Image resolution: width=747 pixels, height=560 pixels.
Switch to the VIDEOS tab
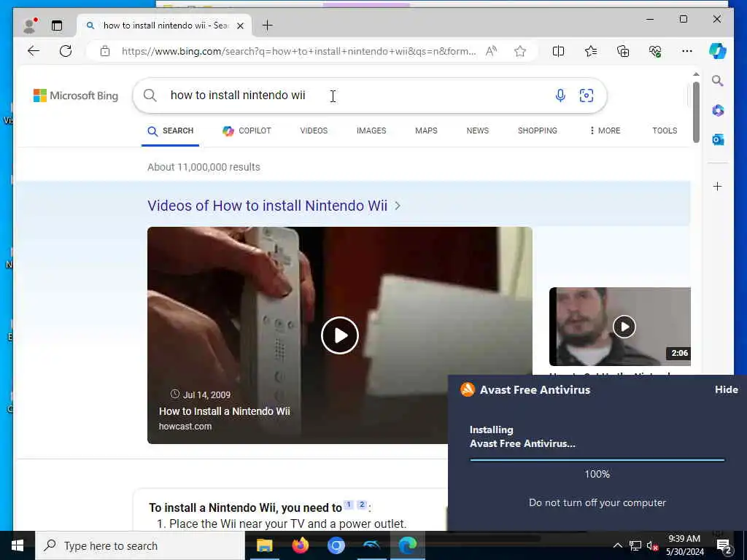[314, 131]
